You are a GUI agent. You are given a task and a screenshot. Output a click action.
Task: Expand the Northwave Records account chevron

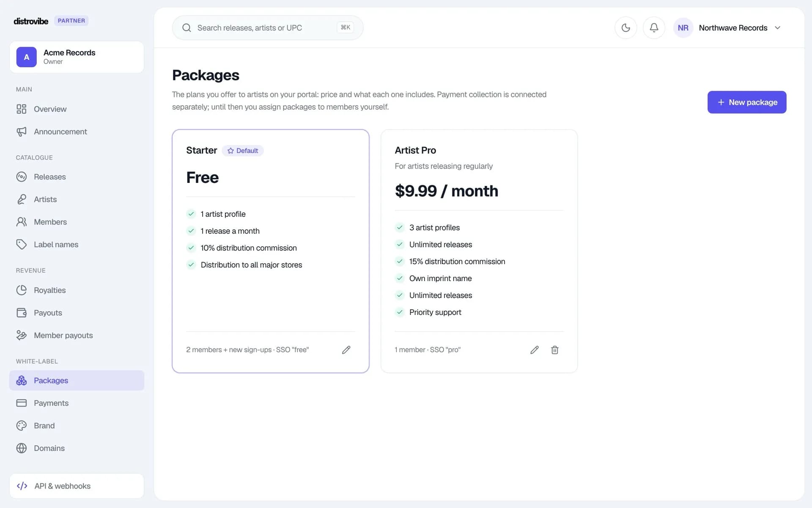point(777,28)
